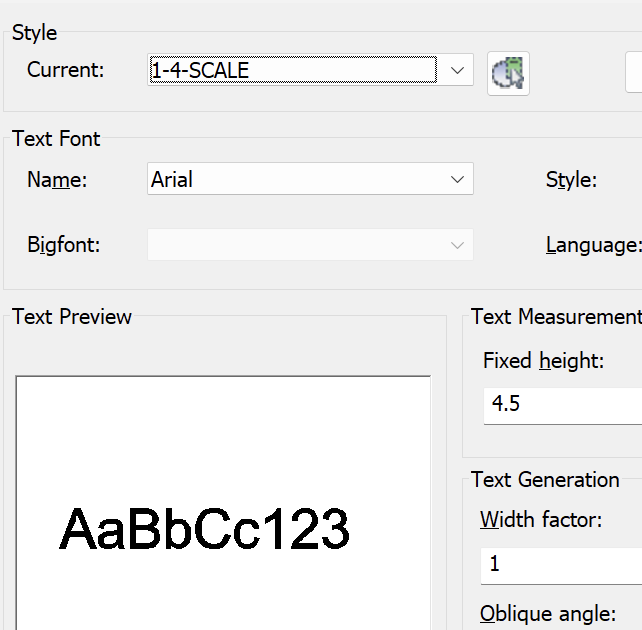Viewport: 642px width, 630px height.
Task: Click the Bigfont: label
Action: pyautogui.click(x=63, y=245)
